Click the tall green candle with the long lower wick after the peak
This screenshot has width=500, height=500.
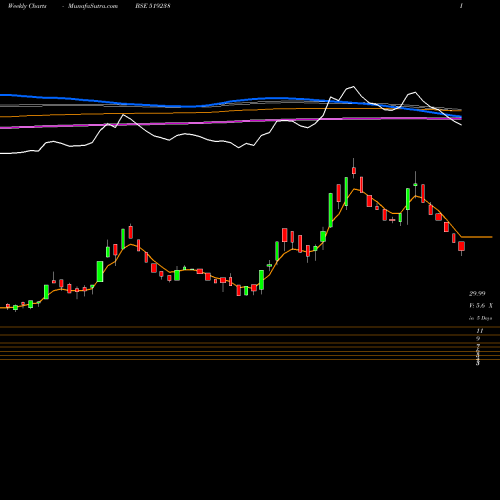click(x=408, y=199)
